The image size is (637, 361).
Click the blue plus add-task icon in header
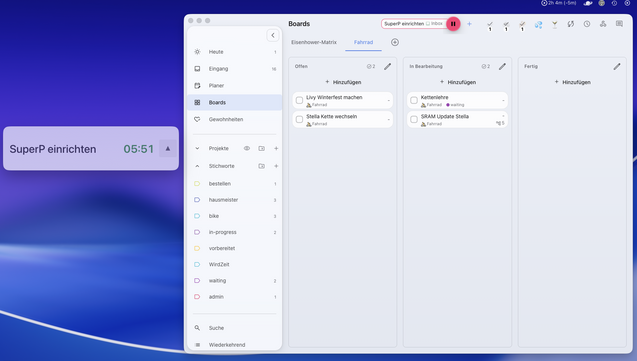pos(469,24)
